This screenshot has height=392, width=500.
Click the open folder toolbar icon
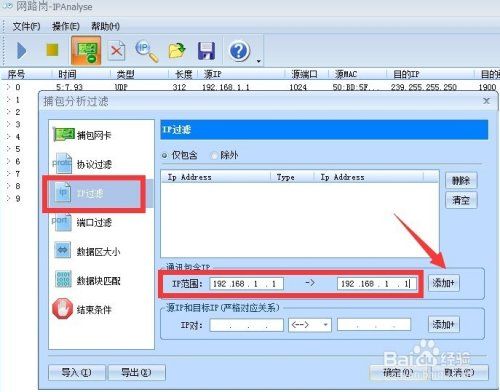point(177,51)
